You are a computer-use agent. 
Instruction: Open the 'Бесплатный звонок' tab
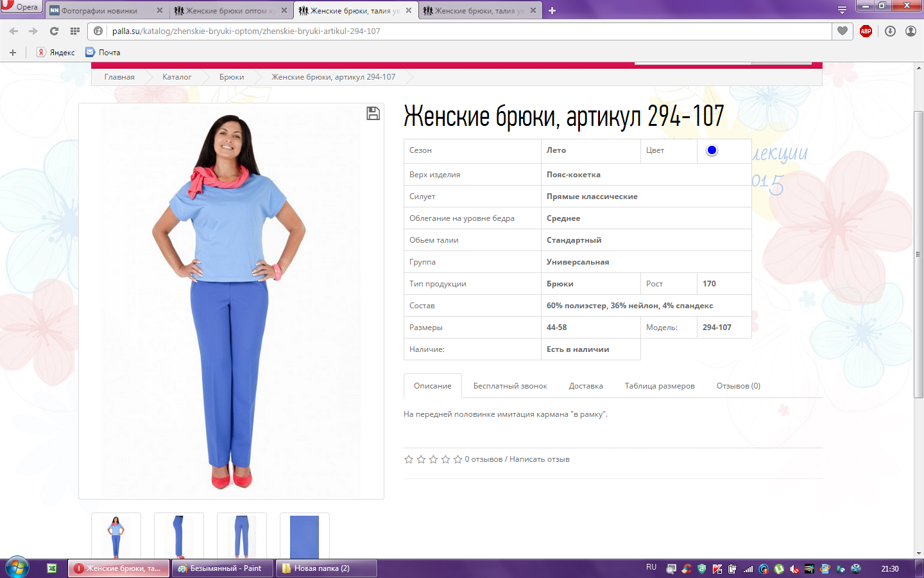[x=510, y=386]
